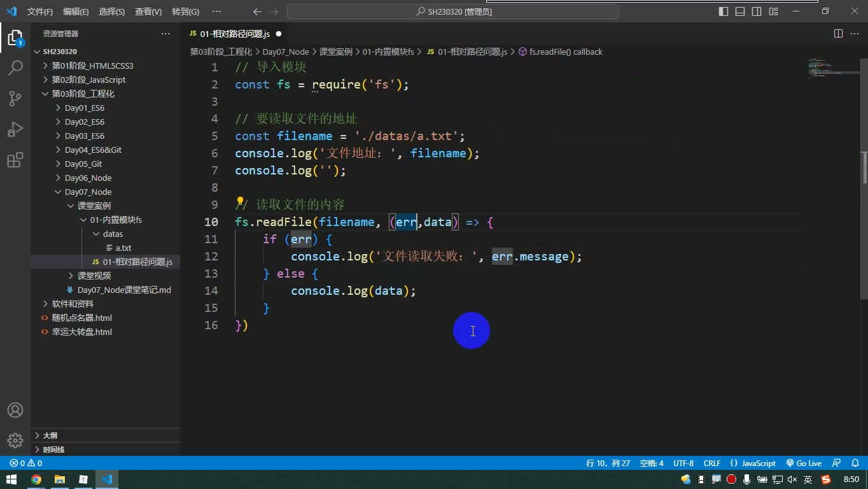The height and width of the screenshot is (489, 868).
Task: Go forward using the title bar right arrow
Action: 274,11
